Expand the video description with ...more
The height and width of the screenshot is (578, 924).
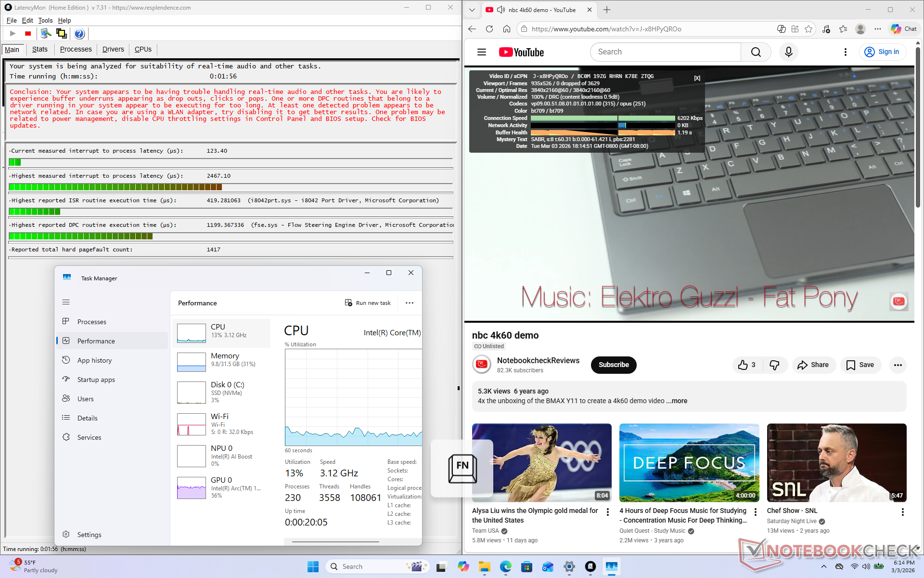tap(677, 401)
